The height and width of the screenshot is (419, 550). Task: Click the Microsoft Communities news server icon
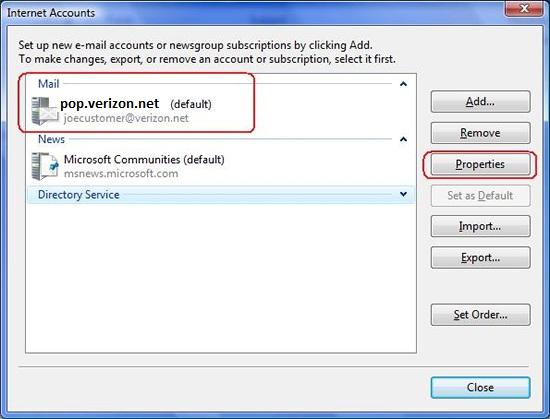pos(45,166)
